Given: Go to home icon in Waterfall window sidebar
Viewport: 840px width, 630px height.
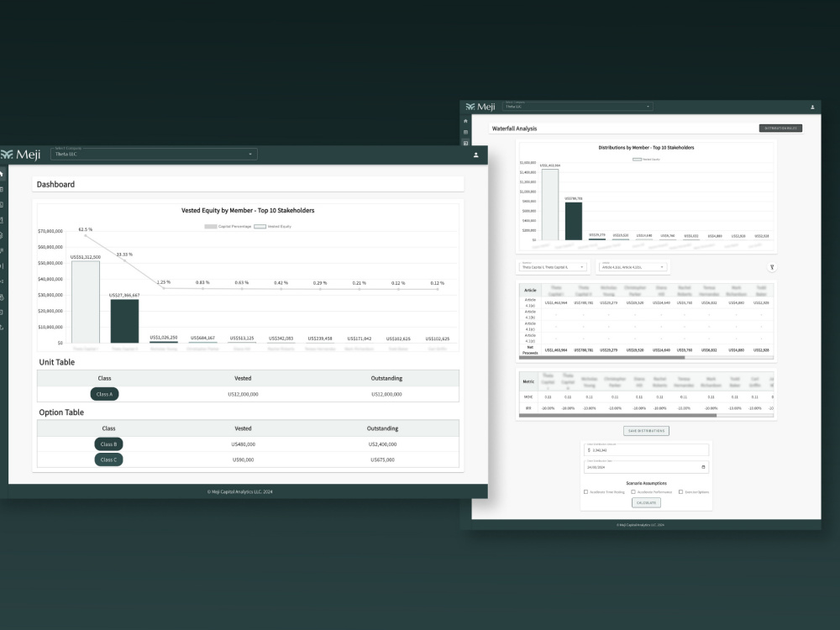Looking at the screenshot, I should click(x=465, y=121).
